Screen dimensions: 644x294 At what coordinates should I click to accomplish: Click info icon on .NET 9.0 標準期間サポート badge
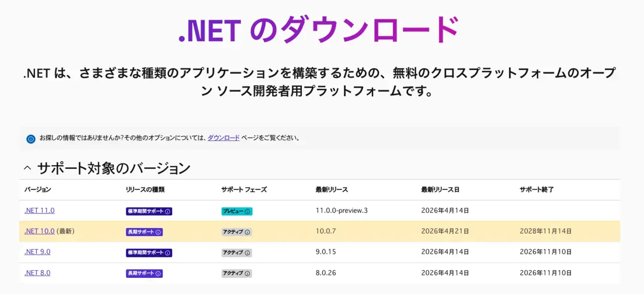(168, 253)
